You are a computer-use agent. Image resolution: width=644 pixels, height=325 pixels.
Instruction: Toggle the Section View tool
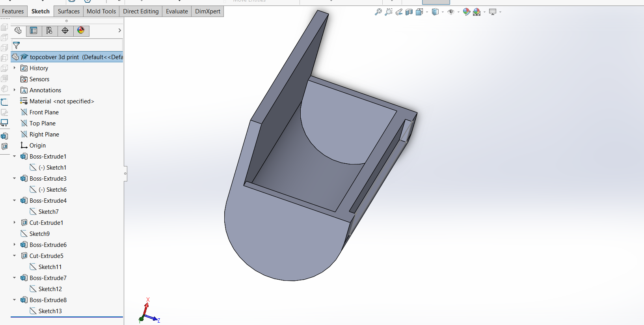[x=409, y=12]
